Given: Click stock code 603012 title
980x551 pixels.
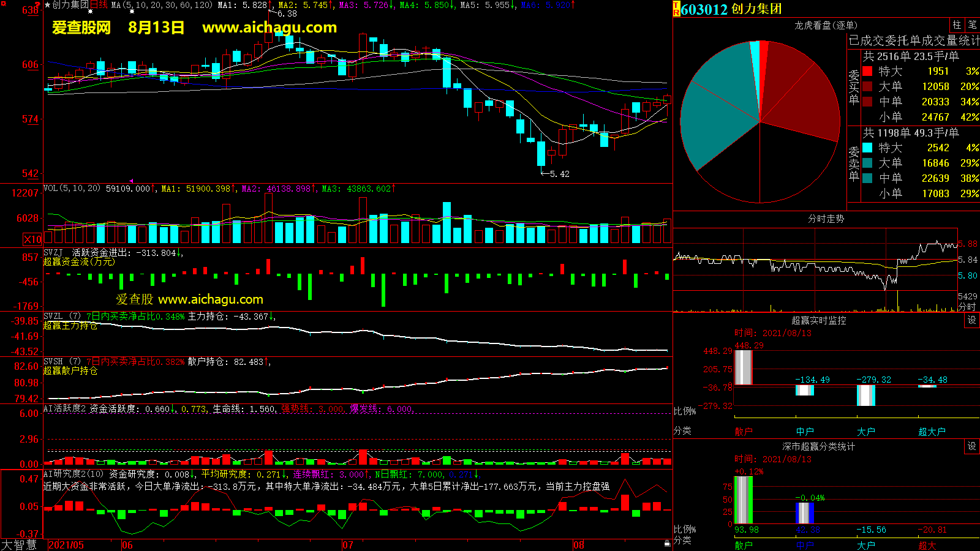Looking at the screenshot, I should pos(704,9).
